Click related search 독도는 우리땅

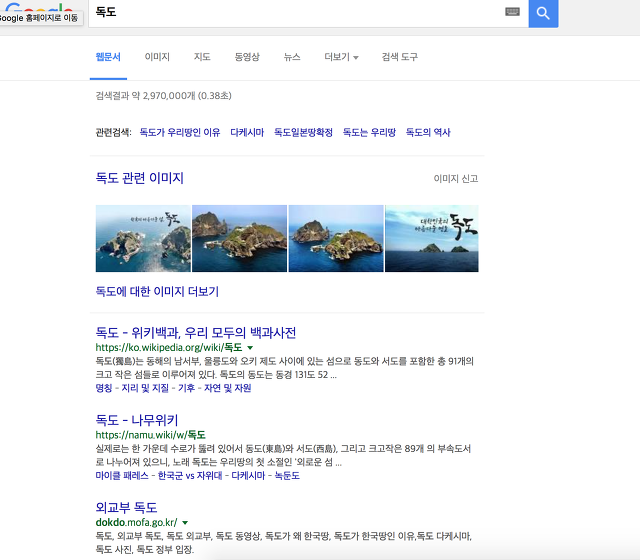pos(369,132)
